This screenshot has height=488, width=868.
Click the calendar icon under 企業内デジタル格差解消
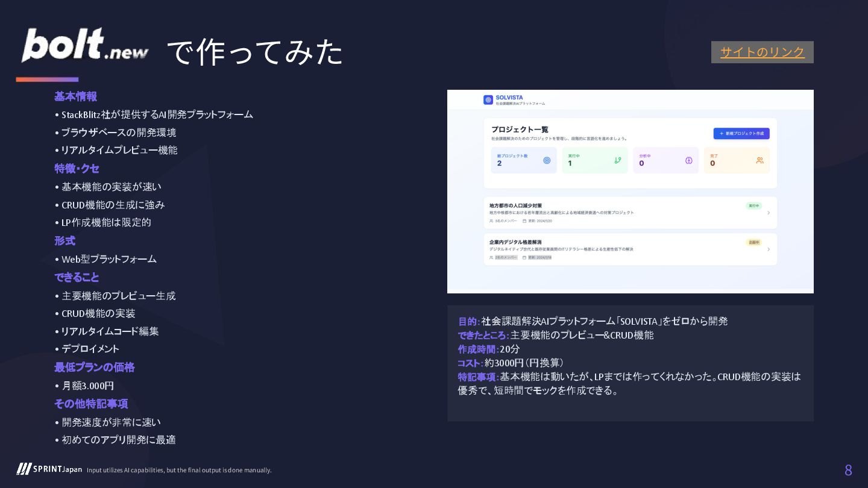click(524, 257)
